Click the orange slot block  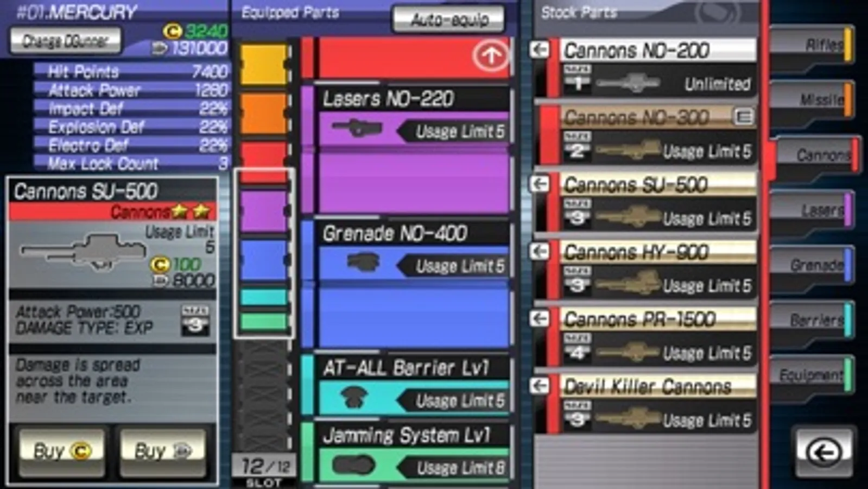[x=263, y=113]
